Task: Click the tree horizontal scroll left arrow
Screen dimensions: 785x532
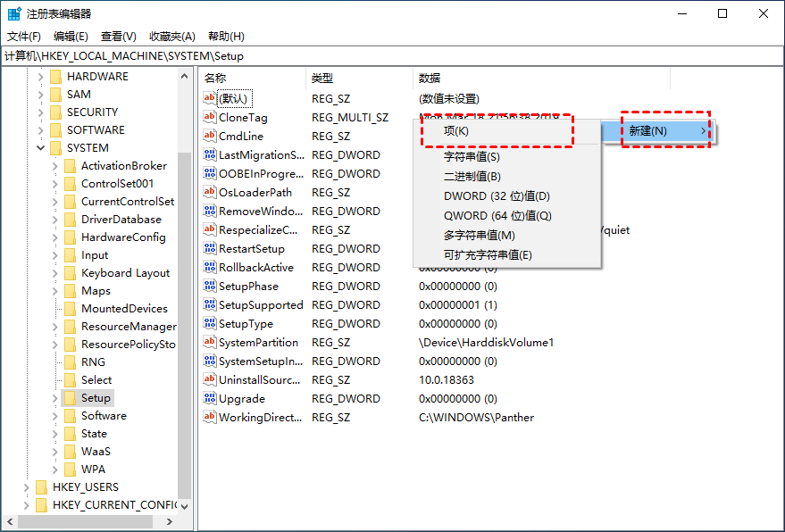Action: point(10,521)
